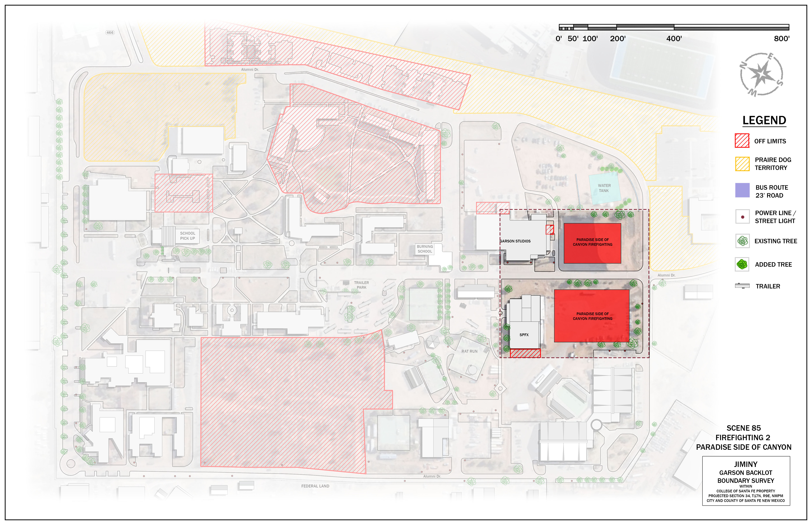812x525 pixels.
Task: Click the School Pick Up label
Action: tap(188, 236)
